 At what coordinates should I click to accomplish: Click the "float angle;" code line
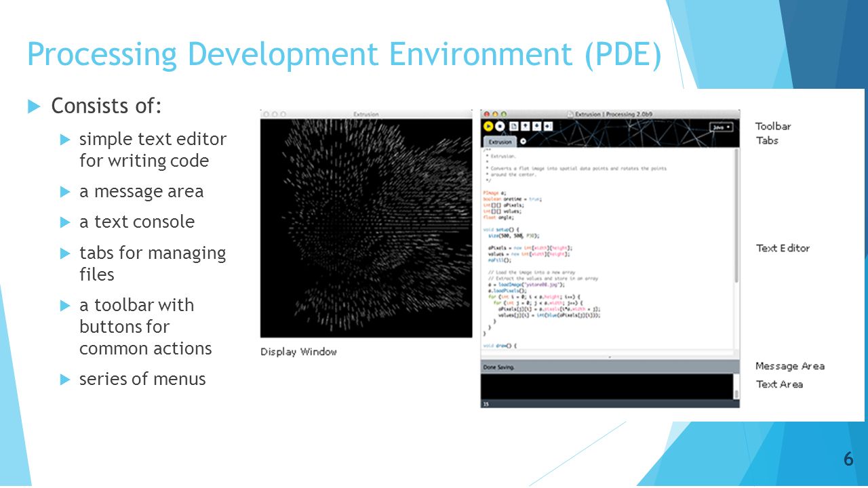[x=498, y=218]
